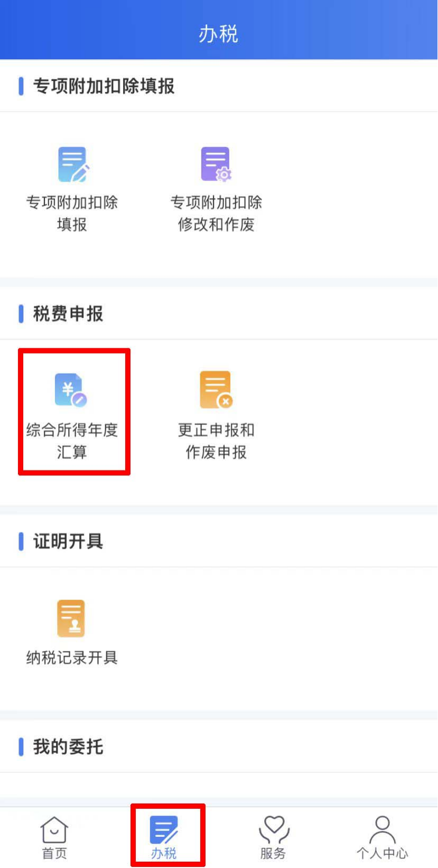The height and width of the screenshot is (868, 438).
Task: Open the 专项附加扣除修改和作废 gear icon
Action: coord(216,164)
